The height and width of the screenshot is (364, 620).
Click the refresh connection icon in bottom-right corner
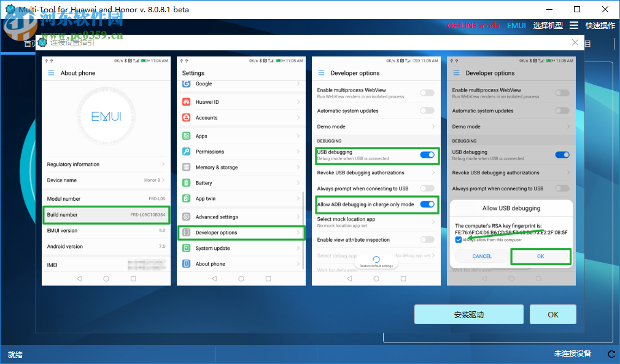tap(611, 354)
